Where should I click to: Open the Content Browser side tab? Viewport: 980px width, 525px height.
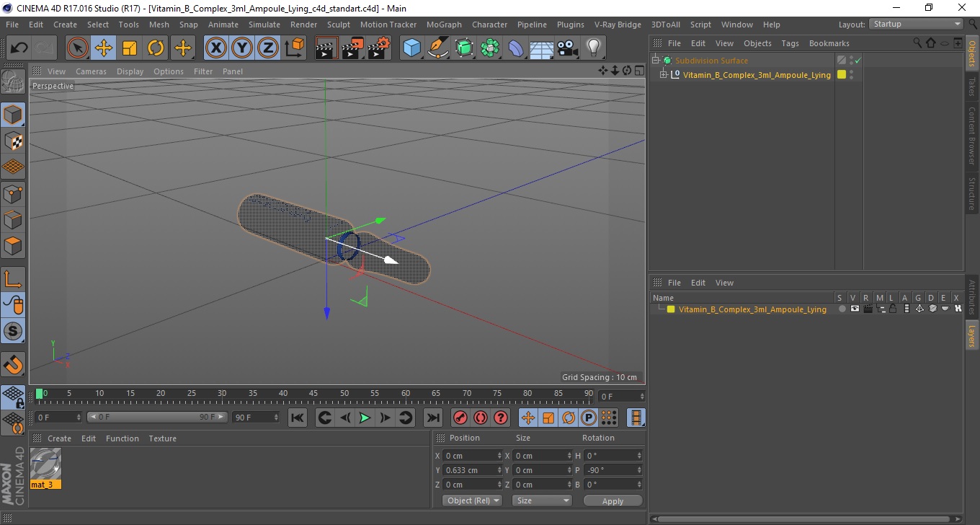coord(972,136)
